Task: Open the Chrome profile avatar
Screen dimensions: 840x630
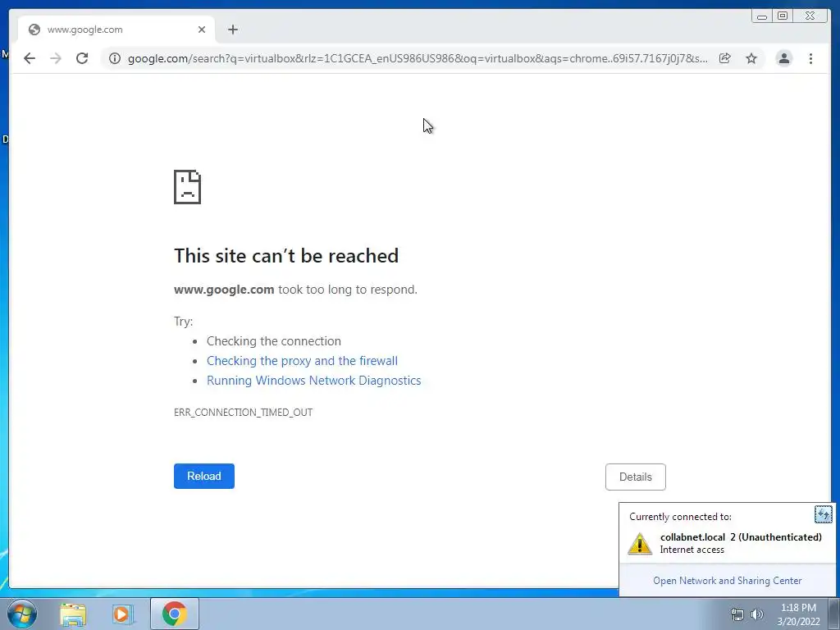Action: (x=783, y=58)
